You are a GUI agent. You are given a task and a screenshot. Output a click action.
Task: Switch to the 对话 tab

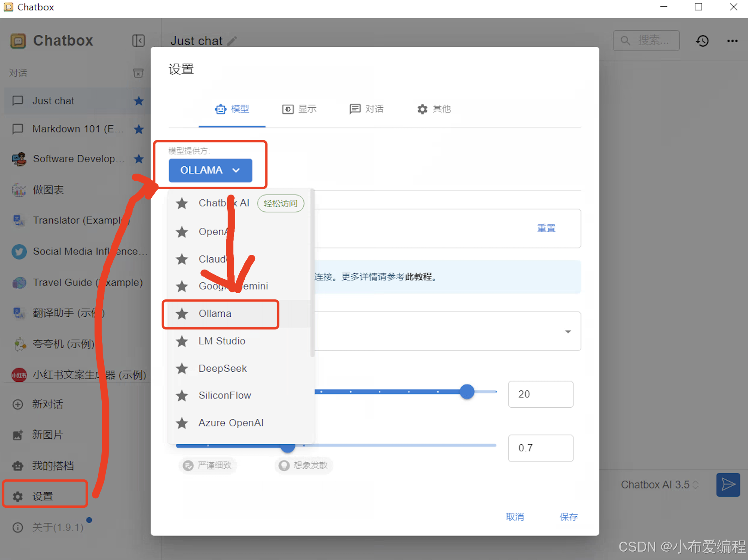(x=366, y=109)
